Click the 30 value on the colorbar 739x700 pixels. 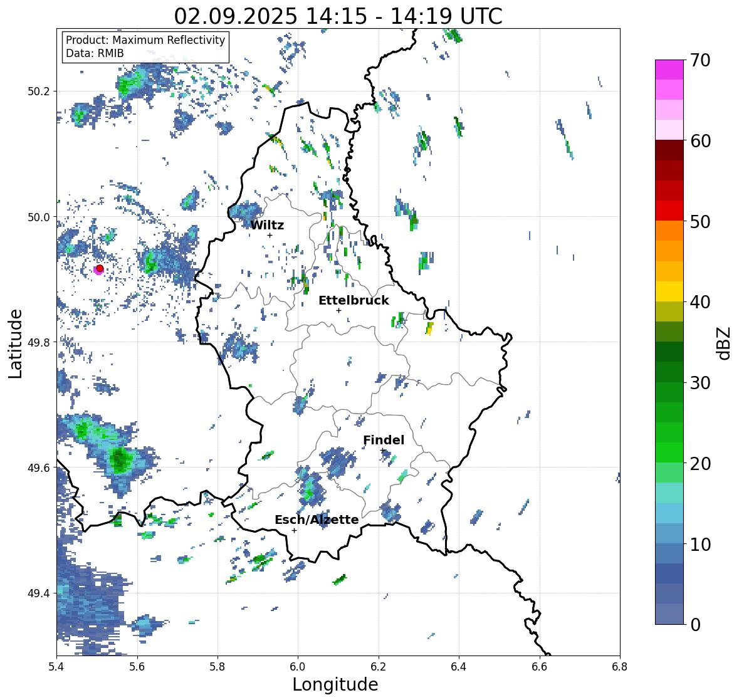pyautogui.click(x=700, y=382)
